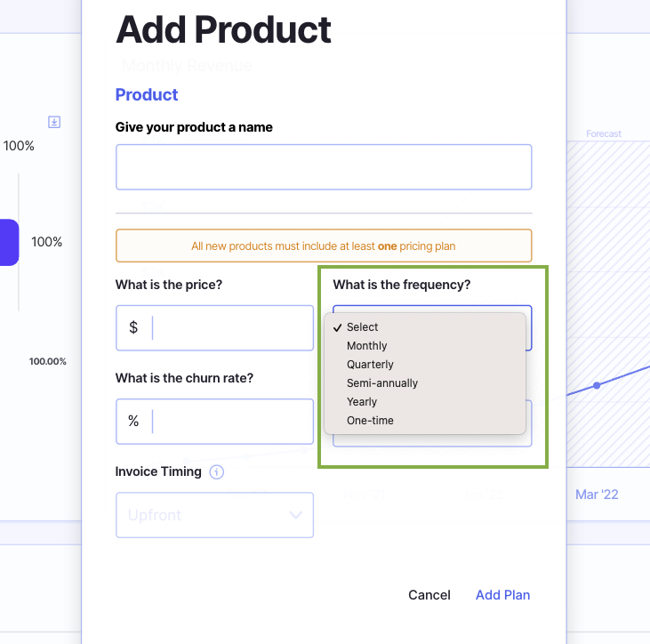The image size is (650, 644).
Task: Open the Upfront invoice timing dropdown
Action: tap(213, 515)
